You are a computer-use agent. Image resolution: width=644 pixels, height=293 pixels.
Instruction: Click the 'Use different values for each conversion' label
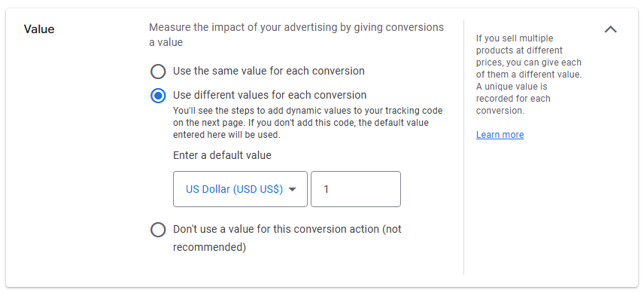coord(269,96)
